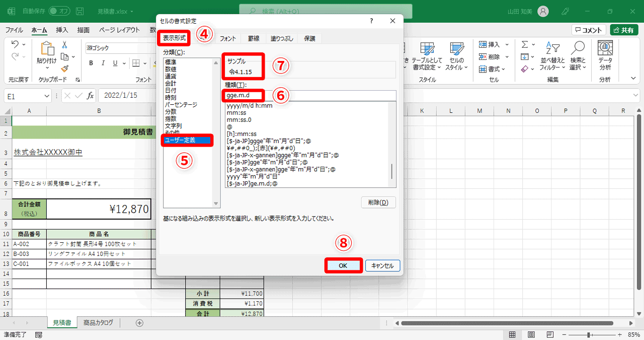Viewport: 644px width, 340px height.
Task: Open 並べ替えとフィルター (Sort & Filter)
Action: (x=552, y=56)
